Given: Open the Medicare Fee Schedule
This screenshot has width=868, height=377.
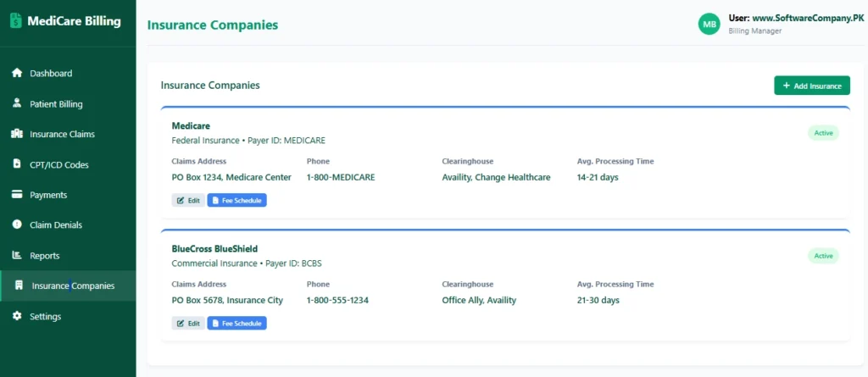Looking at the screenshot, I should [237, 201].
